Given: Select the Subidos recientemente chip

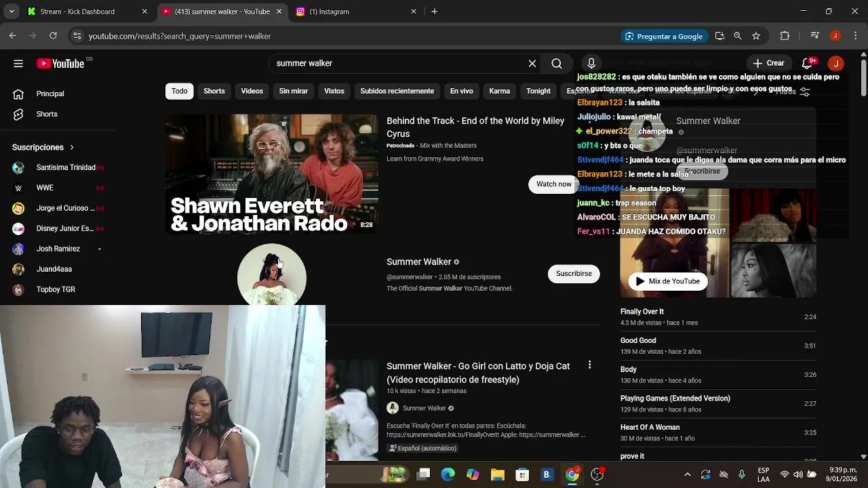Looking at the screenshot, I should pyautogui.click(x=397, y=91).
